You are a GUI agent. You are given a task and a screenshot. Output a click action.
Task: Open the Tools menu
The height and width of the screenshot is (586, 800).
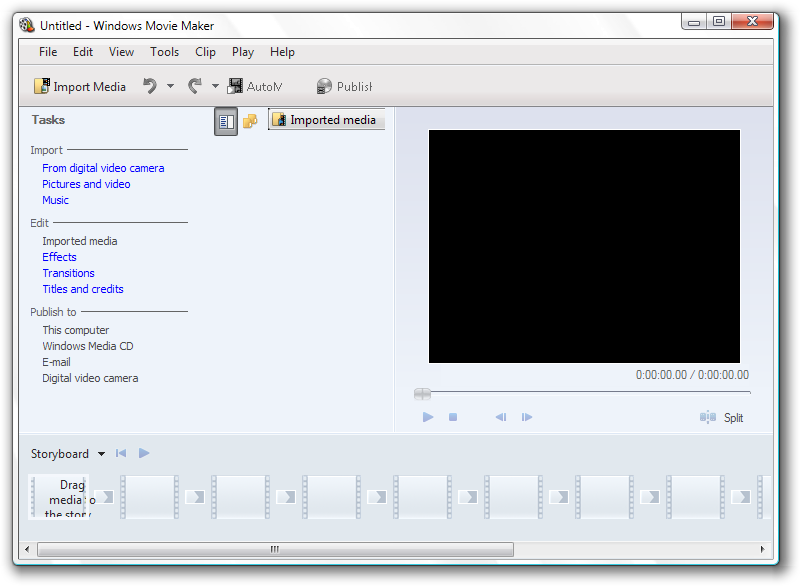pyautogui.click(x=164, y=52)
